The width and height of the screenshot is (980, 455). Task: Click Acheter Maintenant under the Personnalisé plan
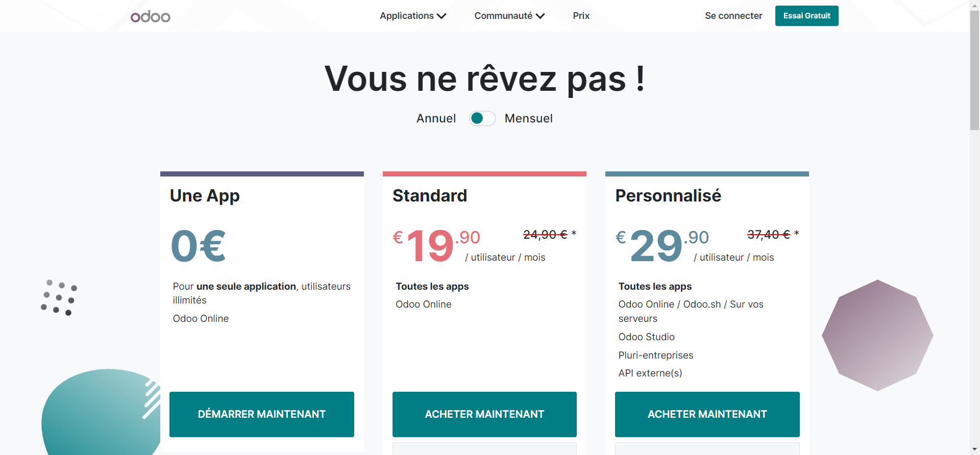click(707, 414)
